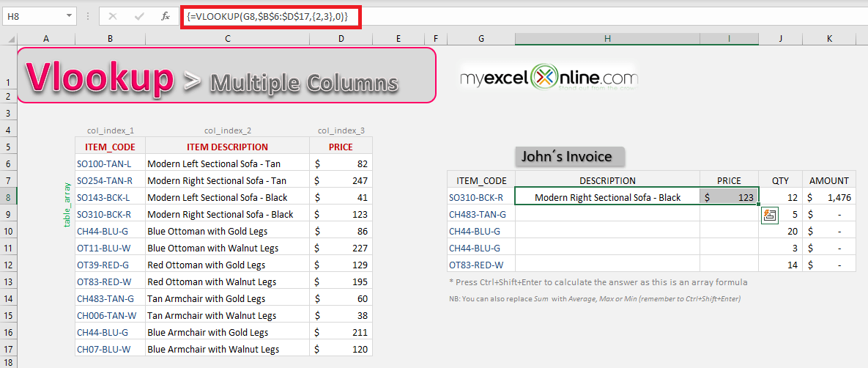Select cell SO143-BCK-L
This screenshot has height=368, width=868.
[110, 197]
